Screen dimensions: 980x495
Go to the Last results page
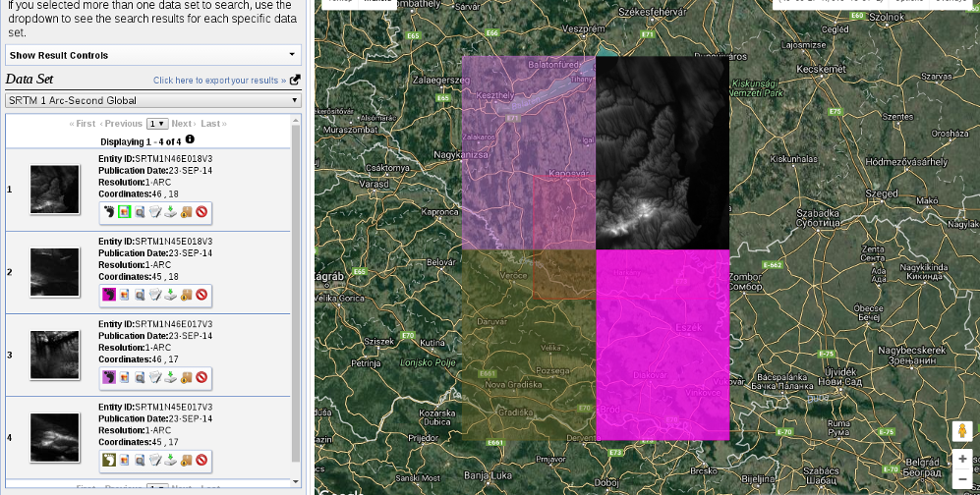[211, 124]
